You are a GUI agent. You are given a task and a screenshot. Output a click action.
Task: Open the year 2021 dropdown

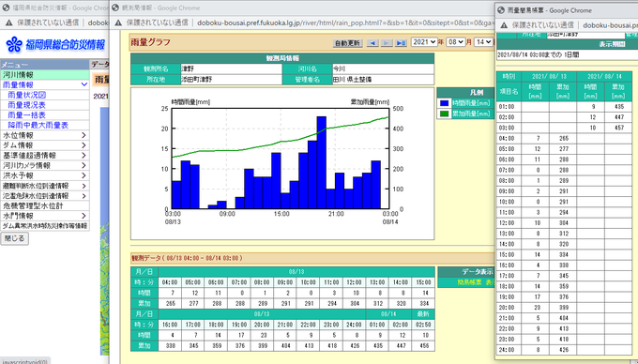click(x=424, y=42)
